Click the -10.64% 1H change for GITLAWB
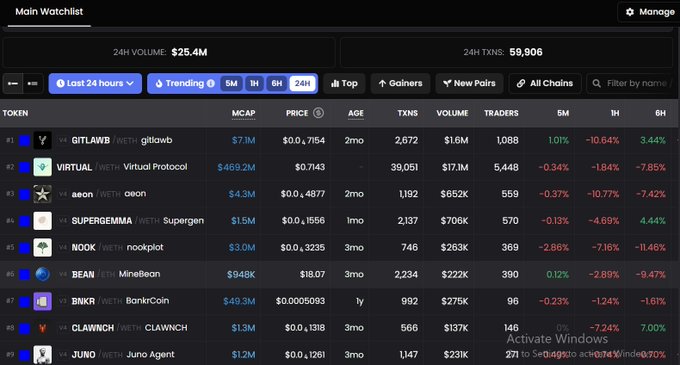The height and width of the screenshot is (365, 680). [602, 140]
